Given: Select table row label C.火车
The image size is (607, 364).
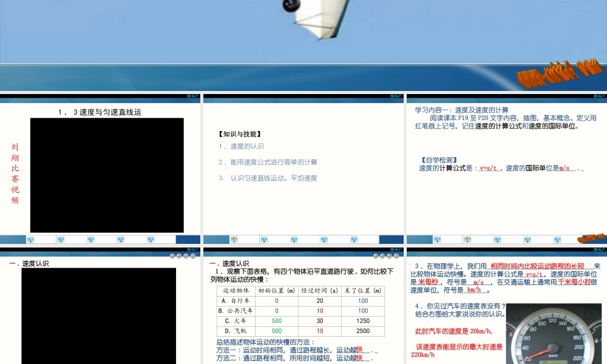Looking at the screenshot, I should tap(236, 321).
